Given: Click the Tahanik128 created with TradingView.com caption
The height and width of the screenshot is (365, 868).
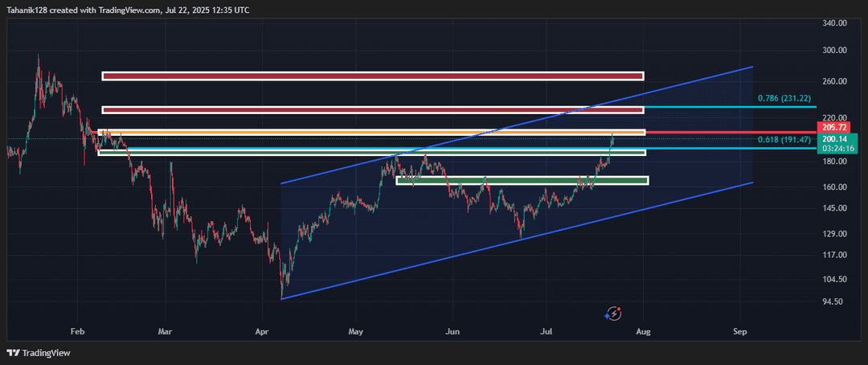Looking at the screenshot, I should [127, 10].
